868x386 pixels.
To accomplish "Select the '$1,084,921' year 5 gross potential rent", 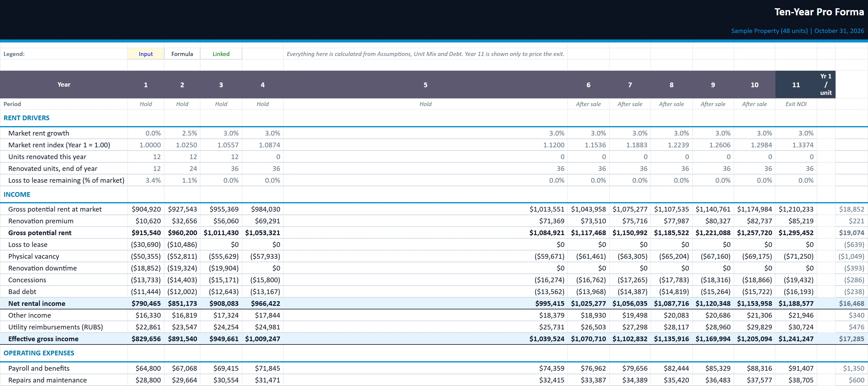I will pos(425,233).
